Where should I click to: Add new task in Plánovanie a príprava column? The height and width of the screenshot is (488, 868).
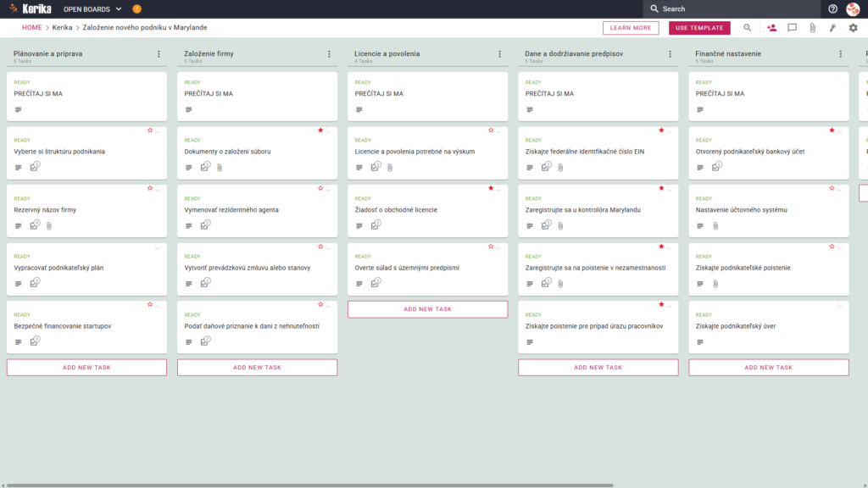(87, 368)
